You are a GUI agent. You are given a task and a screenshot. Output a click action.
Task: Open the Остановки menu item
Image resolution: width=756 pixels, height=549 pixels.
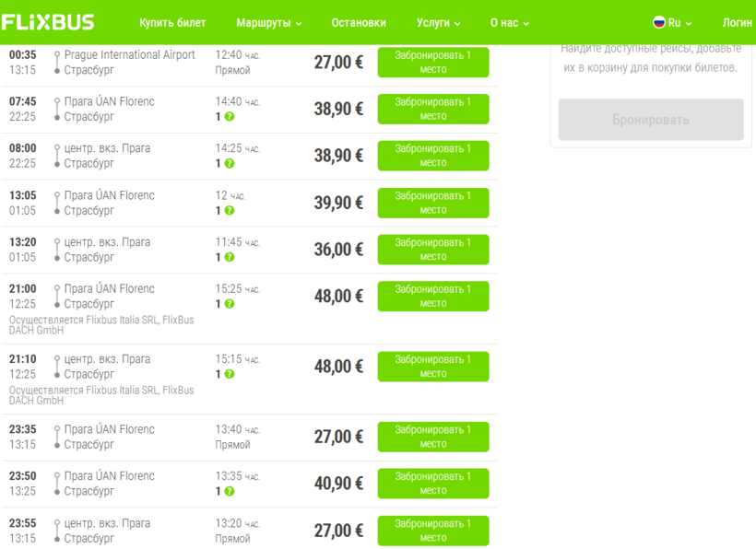359,23
